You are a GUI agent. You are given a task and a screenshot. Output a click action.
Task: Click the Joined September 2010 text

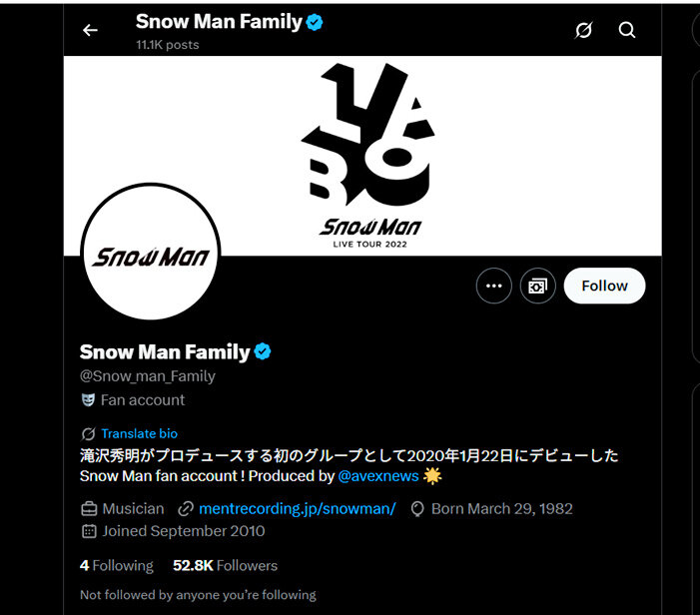184,531
